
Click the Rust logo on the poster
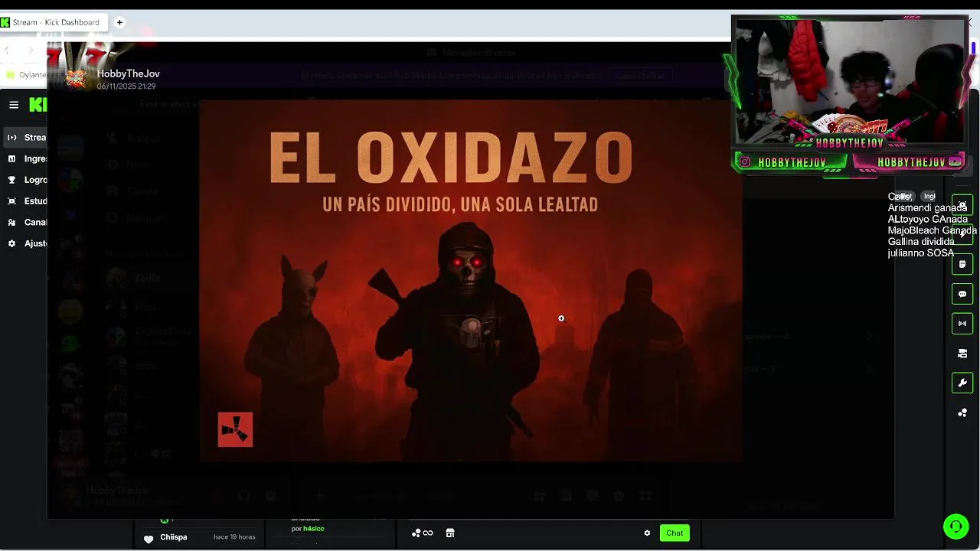click(235, 430)
